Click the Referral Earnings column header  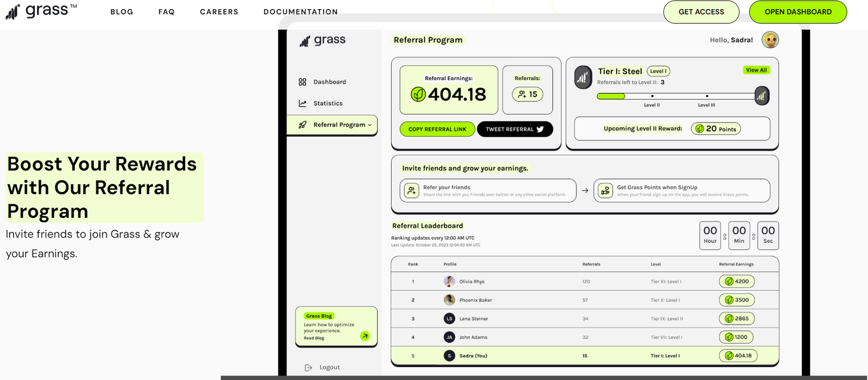[x=736, y=265]
